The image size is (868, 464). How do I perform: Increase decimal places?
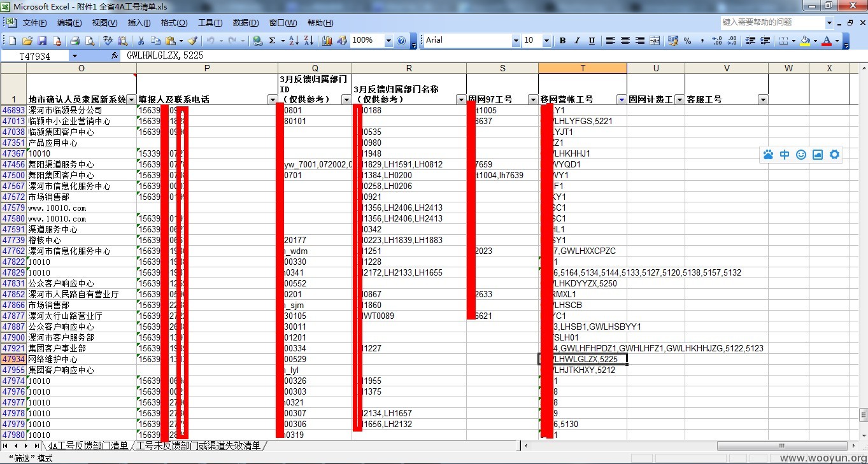click(717, 41)
